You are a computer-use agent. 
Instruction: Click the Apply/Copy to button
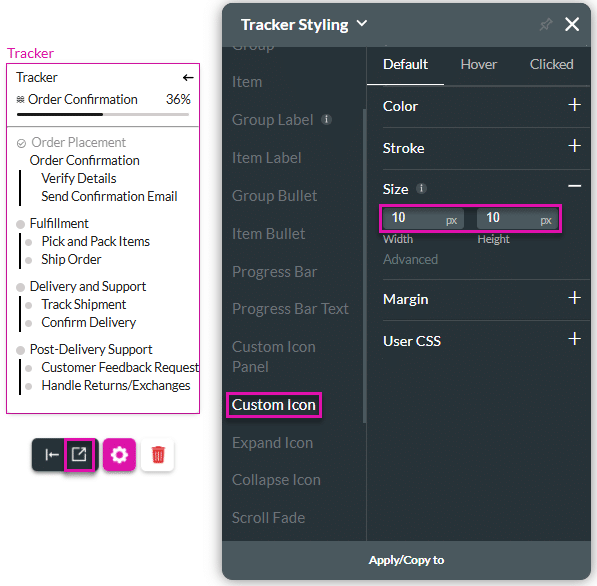coord(406,560)
